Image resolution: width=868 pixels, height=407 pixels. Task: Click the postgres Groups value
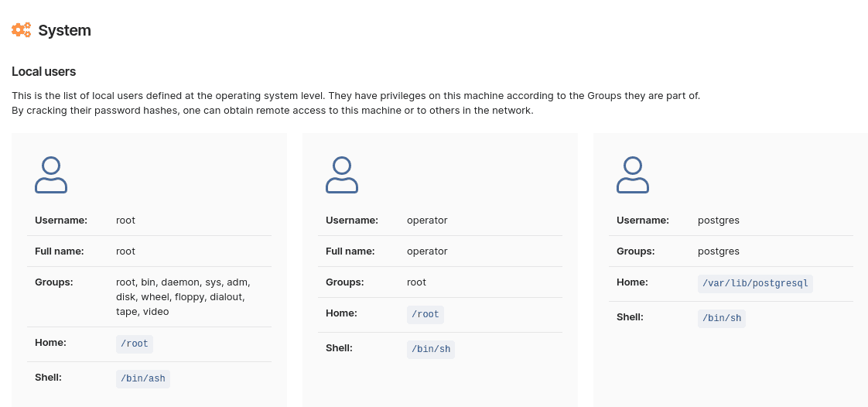718,251
